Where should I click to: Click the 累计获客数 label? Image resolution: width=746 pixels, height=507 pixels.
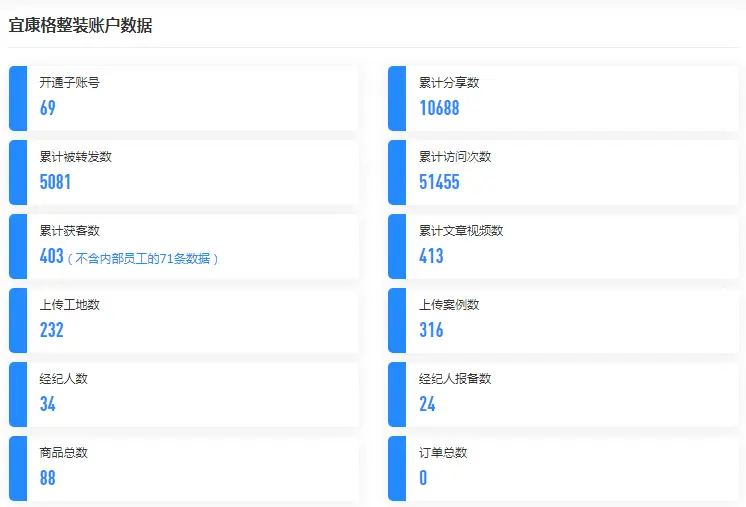click(69, 231)
